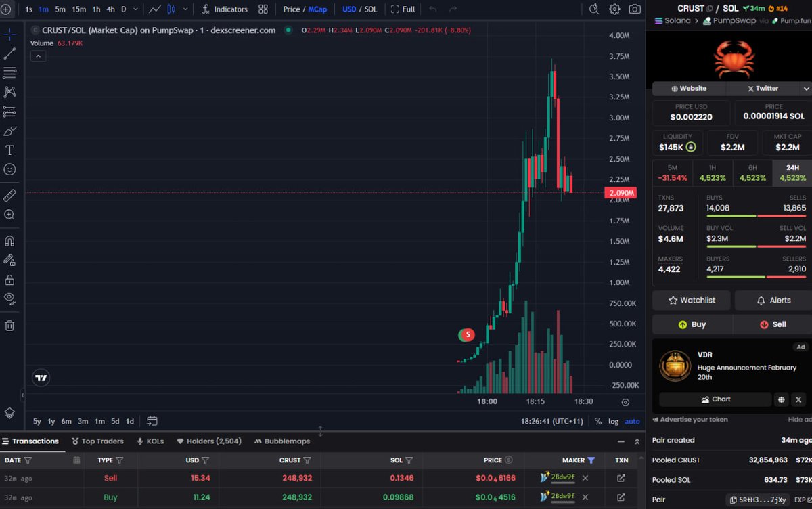Select the ruler measure tool
This screenshot has width=812, height=509.
click(9, 196)
